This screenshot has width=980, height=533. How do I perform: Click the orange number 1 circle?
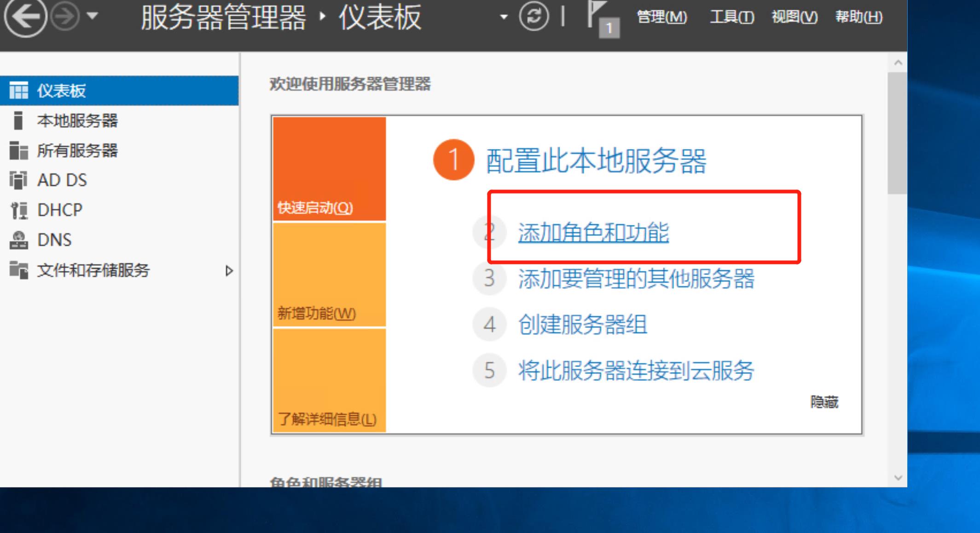(x=453, y=160)
